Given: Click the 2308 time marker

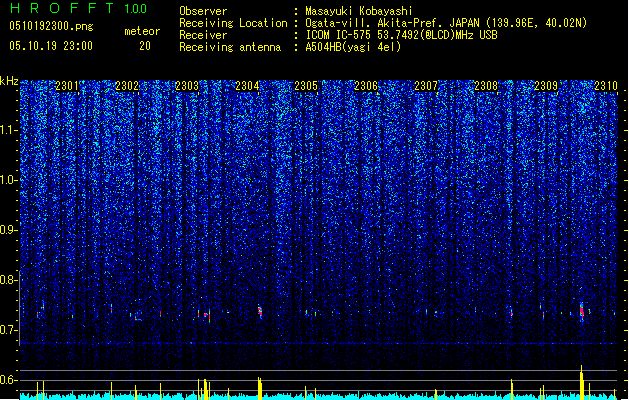Looking at the screenshot, I should coord(486,86).
